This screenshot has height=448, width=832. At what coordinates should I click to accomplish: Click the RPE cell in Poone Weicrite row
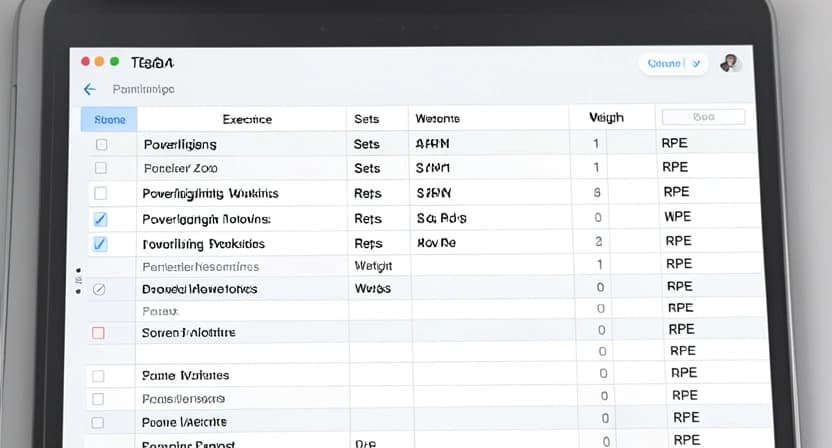coord(686,417)
